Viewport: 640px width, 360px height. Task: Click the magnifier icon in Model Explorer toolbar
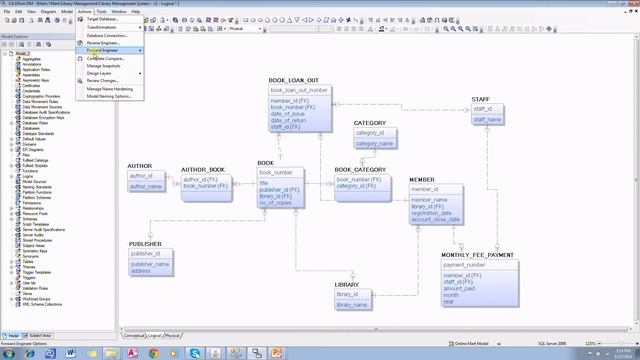click(22, 44)
